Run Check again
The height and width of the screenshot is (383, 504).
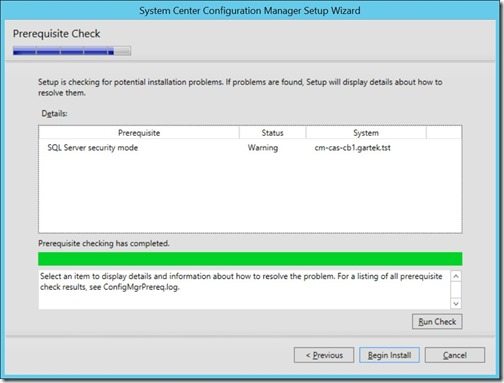(437, 322)
